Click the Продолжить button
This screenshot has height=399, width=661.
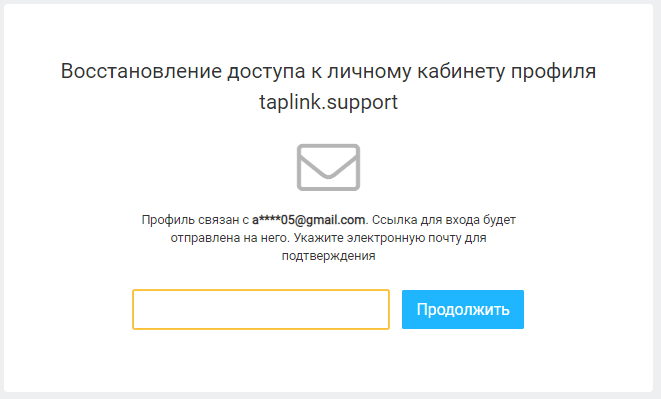(x=462, y=309)
